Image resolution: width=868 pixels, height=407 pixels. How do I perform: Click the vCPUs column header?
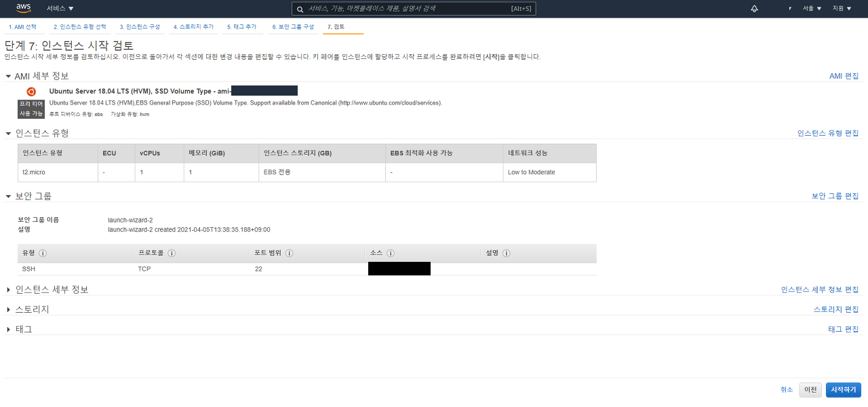click(x=159, y=153)
